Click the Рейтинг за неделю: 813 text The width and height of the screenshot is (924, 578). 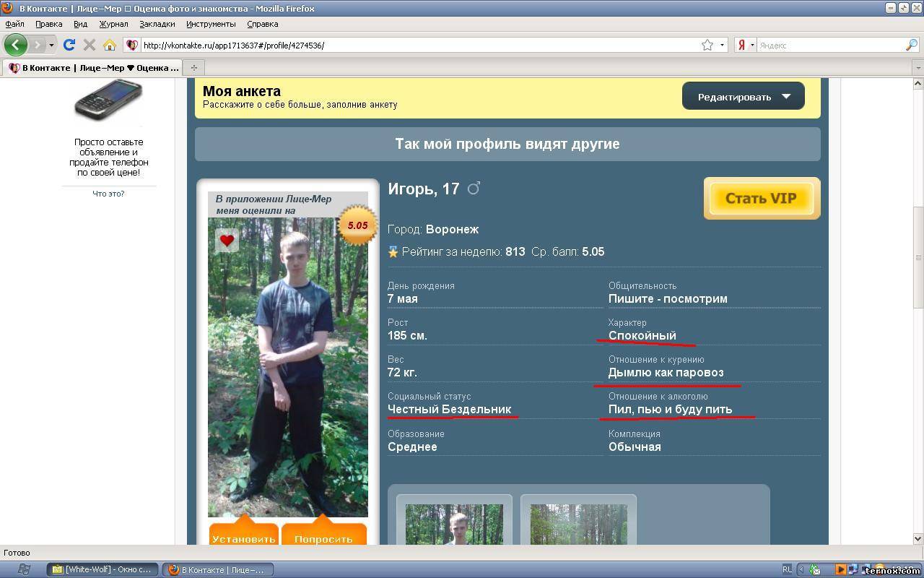(x=463, y=252)
